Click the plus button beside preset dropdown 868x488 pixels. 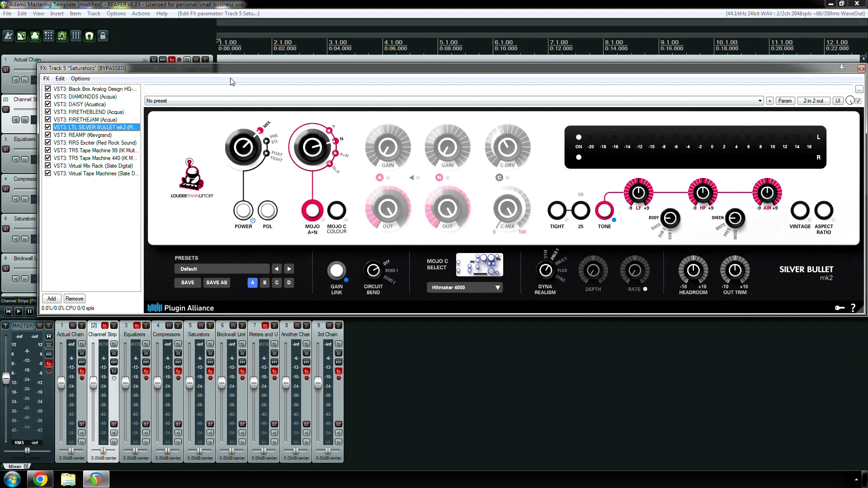point(769,101)
